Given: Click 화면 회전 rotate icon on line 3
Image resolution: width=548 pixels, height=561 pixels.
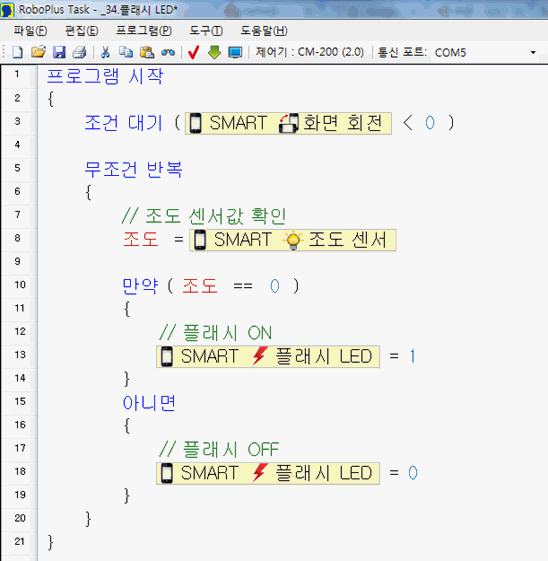Looking at the screenshot, I should tap(288, 123).
